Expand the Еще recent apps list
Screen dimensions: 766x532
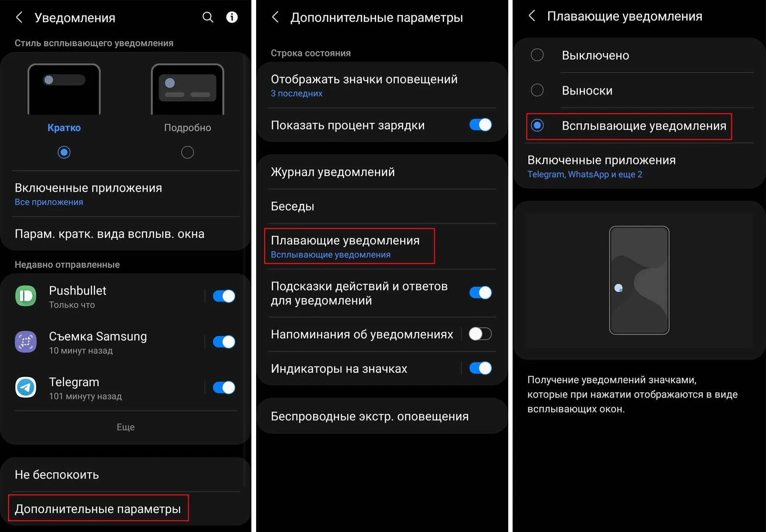point(126,427)
